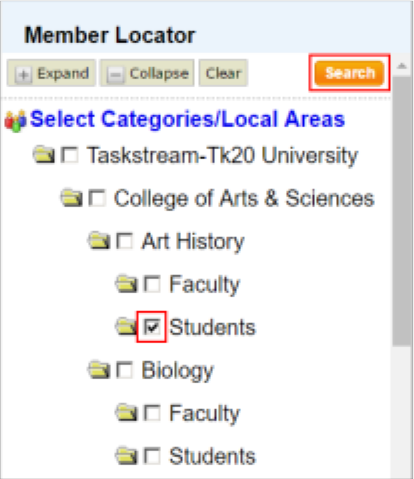Click the orange Search button

click(349, 73)
